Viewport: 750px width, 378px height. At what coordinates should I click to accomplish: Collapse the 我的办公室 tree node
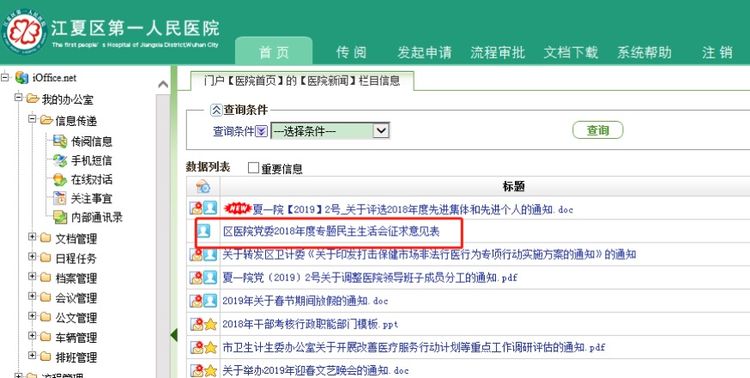pos(18,97)
